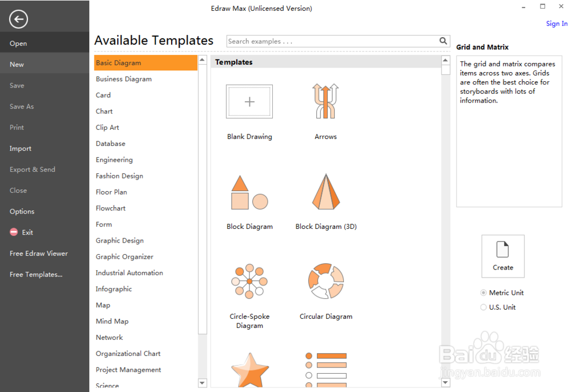This screenshot has width=572, height=392.
Task: Click the Sign In link
Action: [x=557, y=23]
